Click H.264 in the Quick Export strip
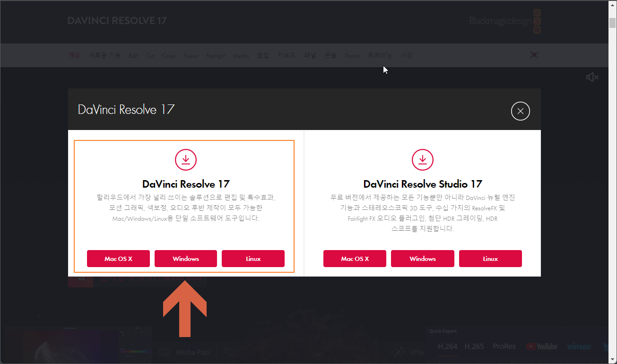 click(448, 347)
